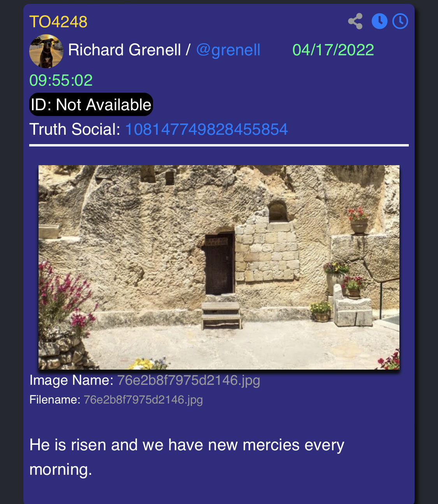Screen dimensions: 438x504
Task: Click the Filename 76e2b8f7975d2146.jpg link
Action: point(143,400)
